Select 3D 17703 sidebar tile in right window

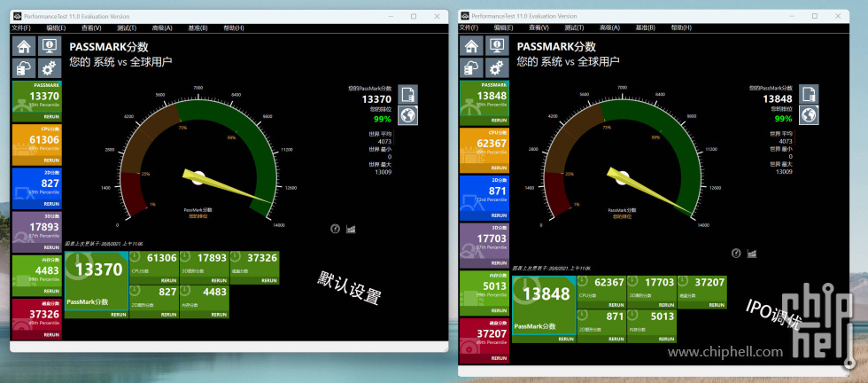tap(484, 245)
